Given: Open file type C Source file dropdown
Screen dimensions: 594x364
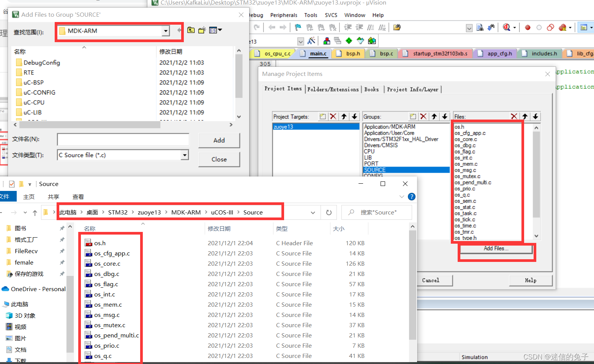Looking at the screenshot, I should (x=185, y=155).
